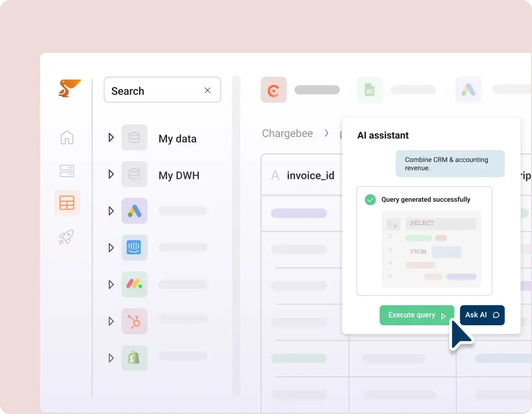Click the Shopify icon in the source list
This screenshot has width=532, height=414.
coord(134,358)
